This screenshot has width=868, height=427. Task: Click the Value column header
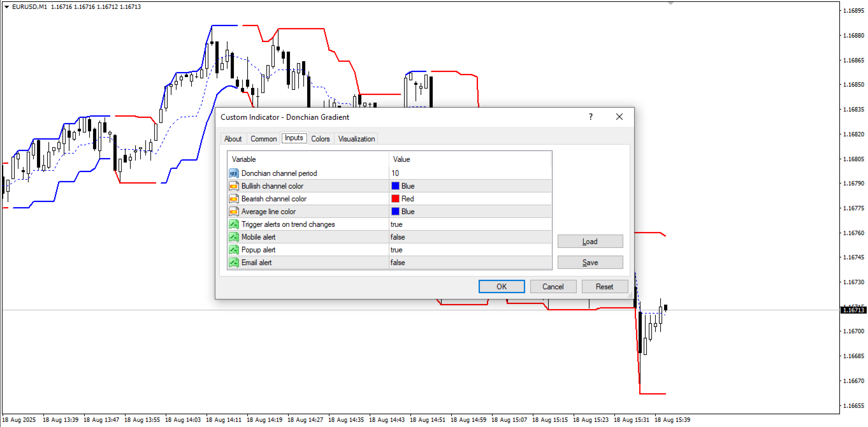470,159
